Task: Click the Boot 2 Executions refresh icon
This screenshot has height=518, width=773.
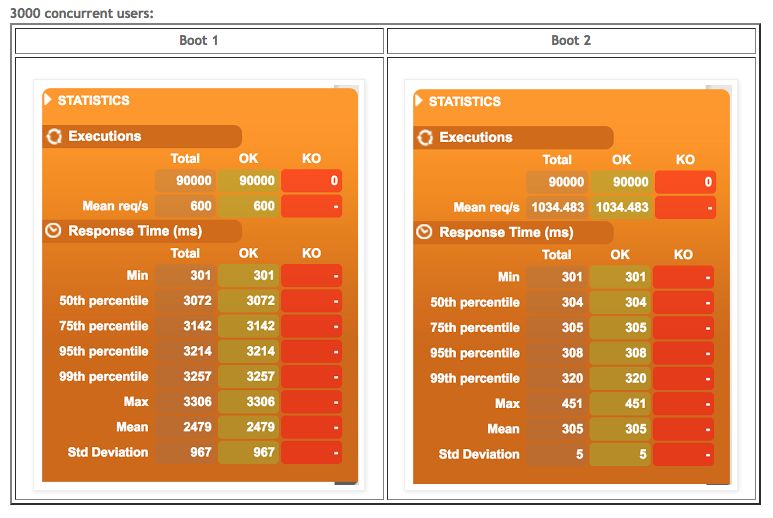Action: [x=425, y=138]
